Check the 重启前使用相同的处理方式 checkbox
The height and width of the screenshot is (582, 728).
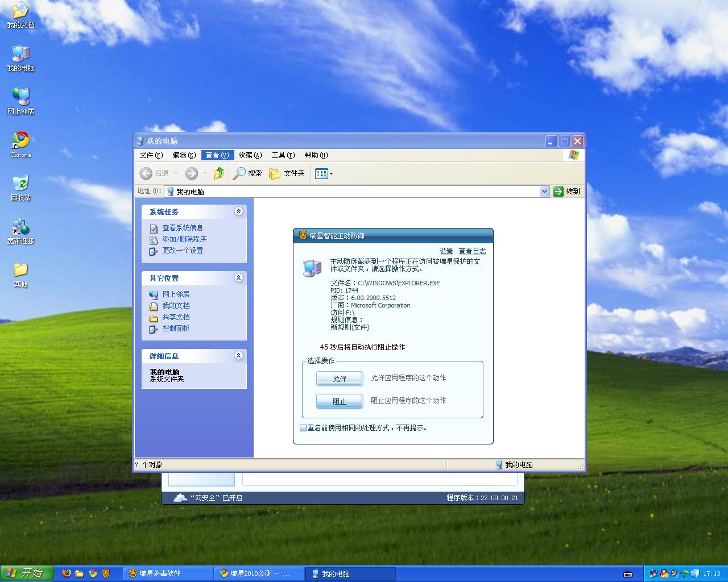303,428
